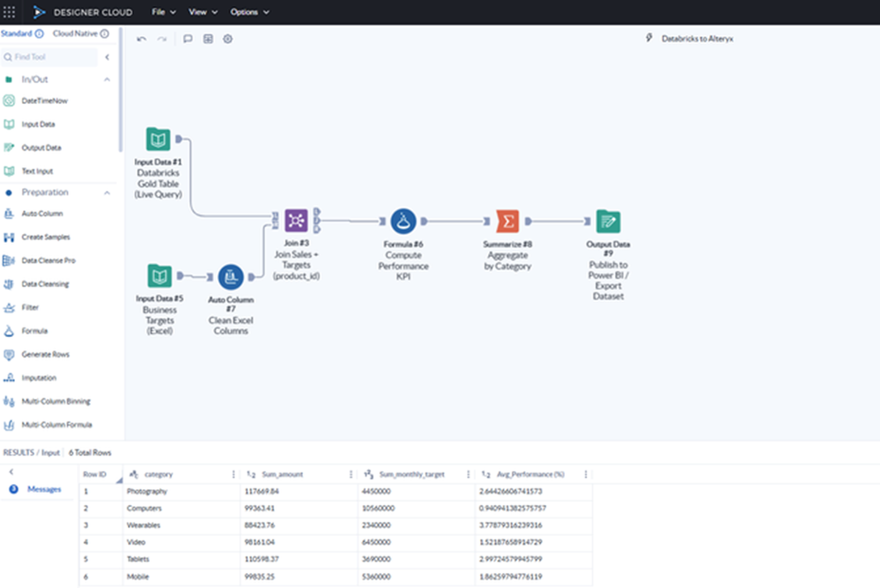
Task: Select the Auto Column #7 node
Action: (x=231, y=276)
